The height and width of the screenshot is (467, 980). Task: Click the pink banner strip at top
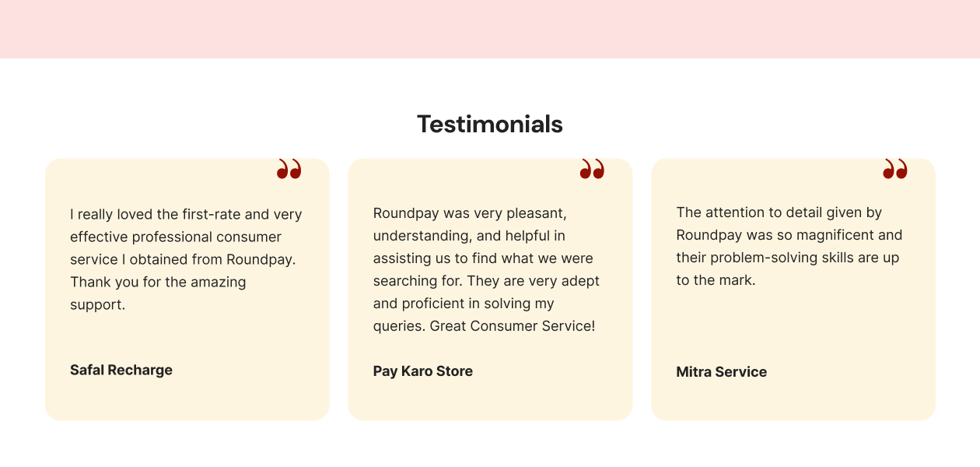click(490, 29)
